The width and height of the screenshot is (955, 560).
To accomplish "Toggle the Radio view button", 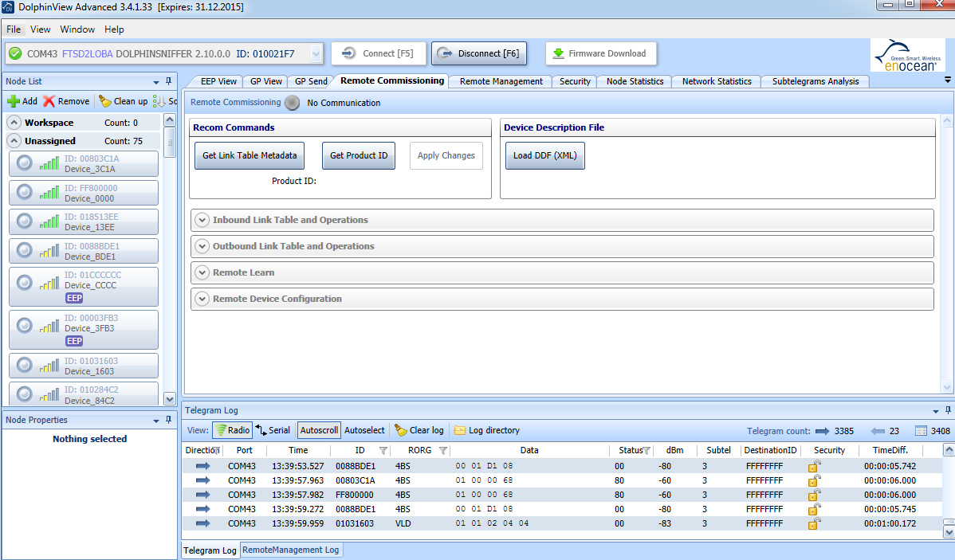I will [232, 430].
